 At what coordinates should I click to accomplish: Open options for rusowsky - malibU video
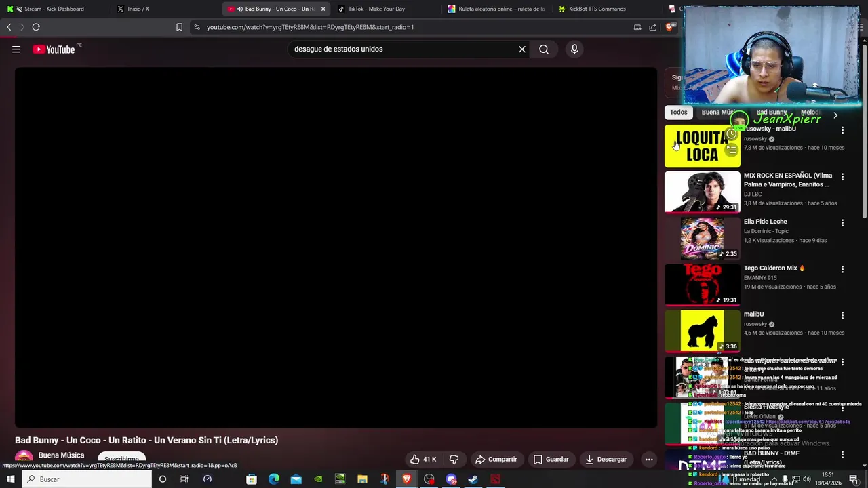click(x=842, y=130)
